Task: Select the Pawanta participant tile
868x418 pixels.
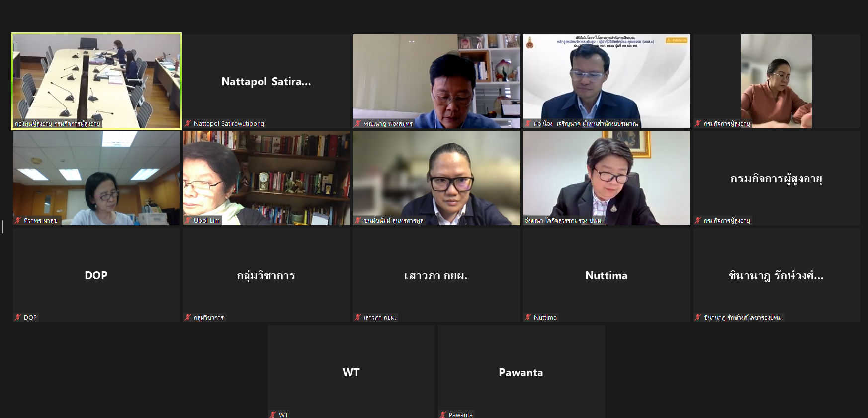Action: click(x=521, y=372)
